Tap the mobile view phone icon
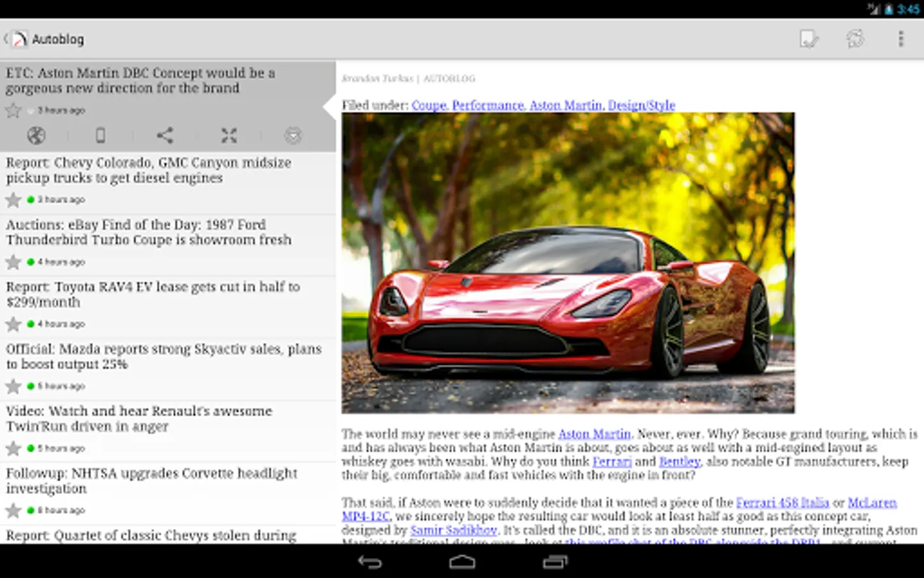This screenshot has width=924, height=578. [100, 136]
